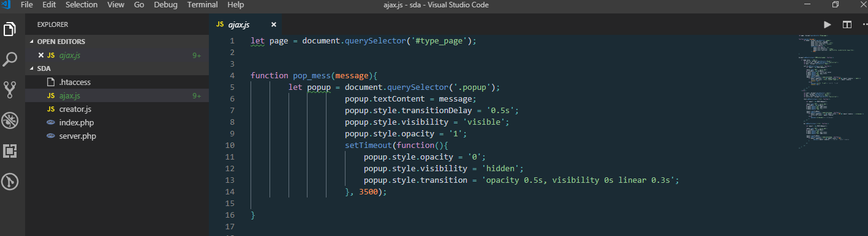Click the last activity bar icon below Extensions

10,182
